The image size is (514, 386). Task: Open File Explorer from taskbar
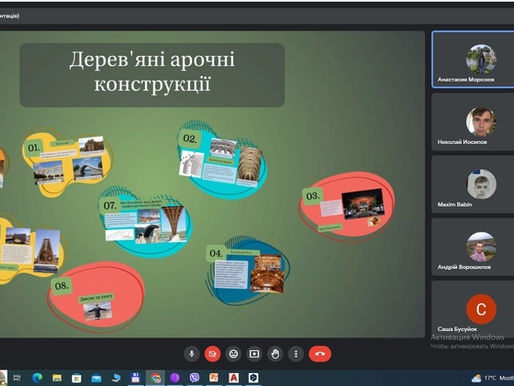57,378
